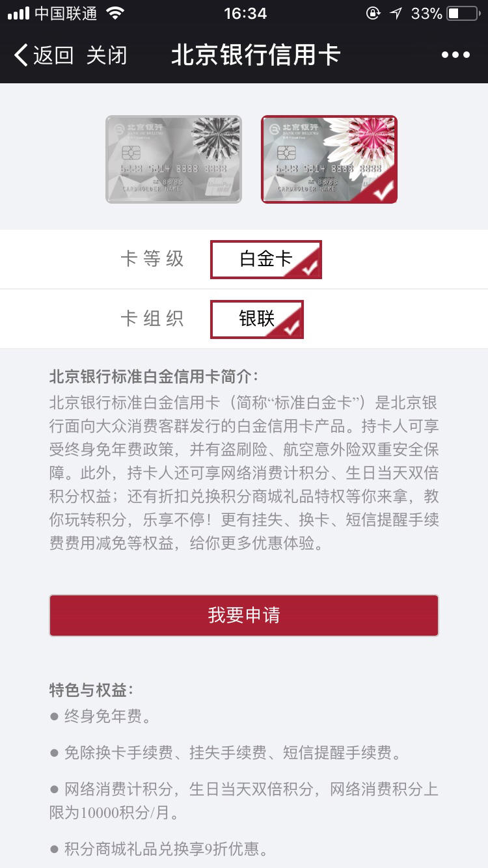Choose the red flower credit card design

coord(329,159)
